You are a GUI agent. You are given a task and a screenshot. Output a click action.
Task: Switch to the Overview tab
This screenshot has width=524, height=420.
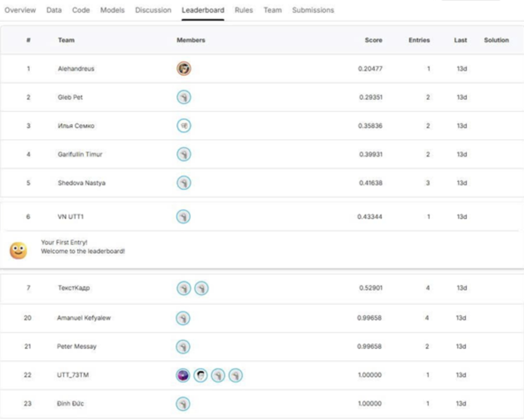coord(19,10)
